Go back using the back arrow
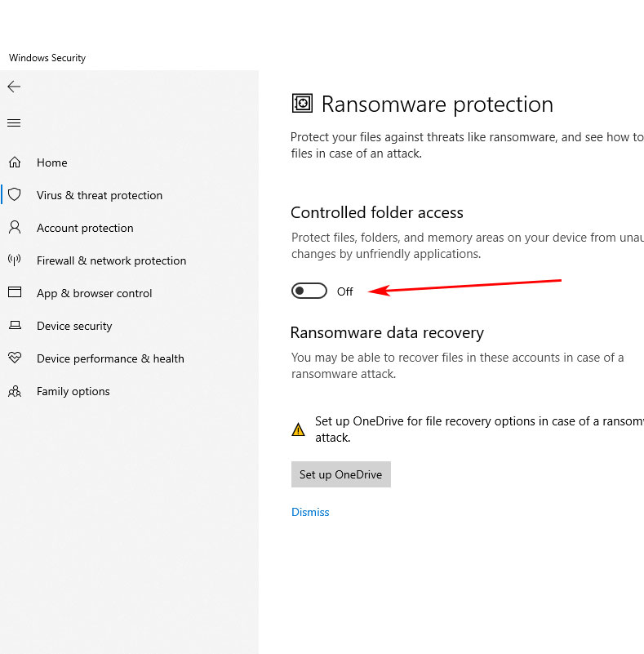 tap(14, 87)
